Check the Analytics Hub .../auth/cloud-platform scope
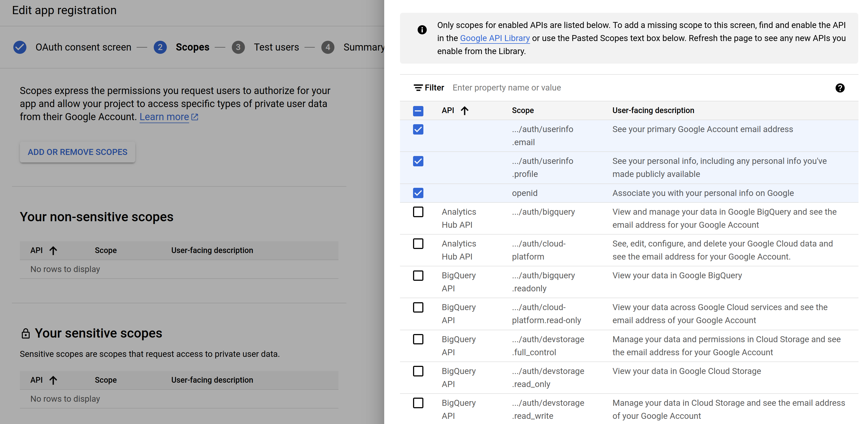Viewport: 868px width, 424px height. pyautogui.click(x=418, y=244)
